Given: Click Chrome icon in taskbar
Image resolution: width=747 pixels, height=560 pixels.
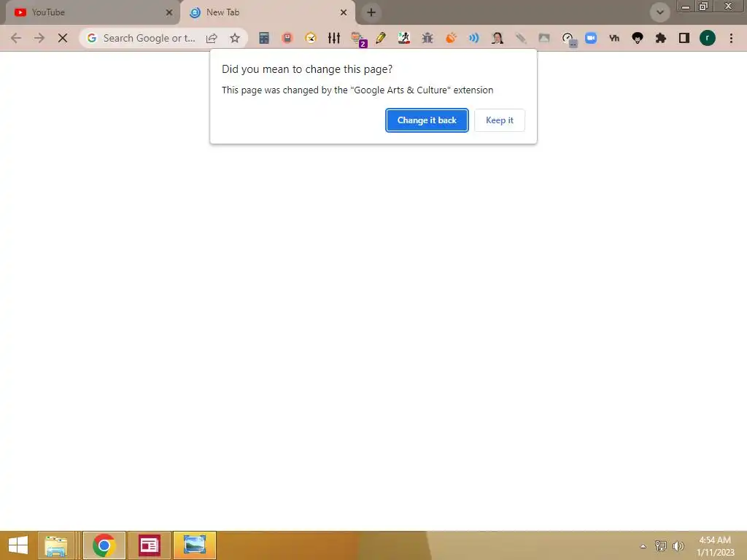Looking at the screenshot, I should [x=104, y=545].
